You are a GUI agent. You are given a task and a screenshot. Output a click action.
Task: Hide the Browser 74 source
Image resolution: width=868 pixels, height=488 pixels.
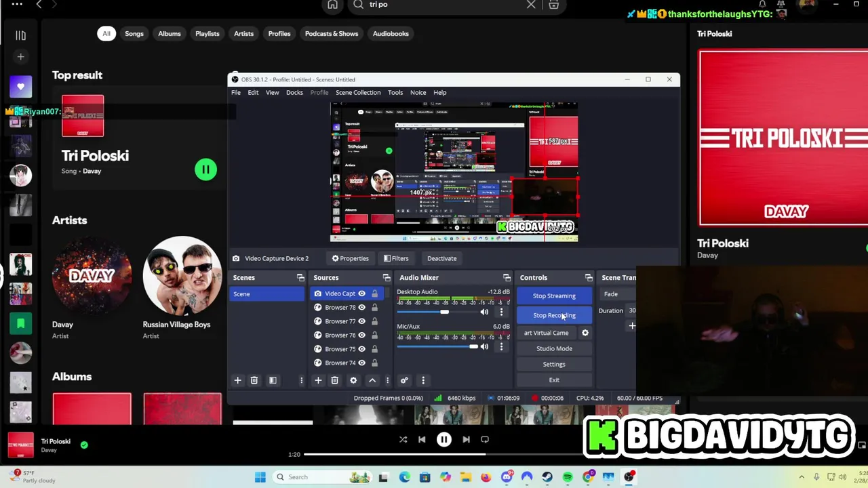tap(361, 363)
